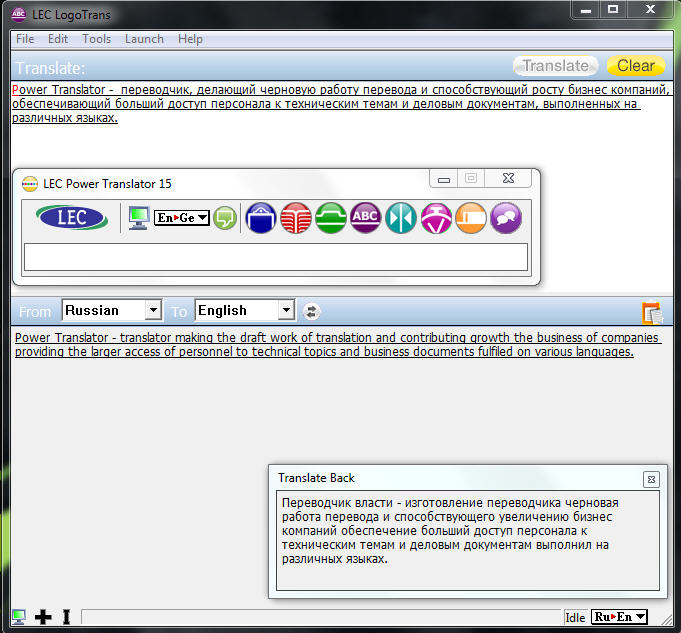Open the Tools menu

(x=97, y=39)
